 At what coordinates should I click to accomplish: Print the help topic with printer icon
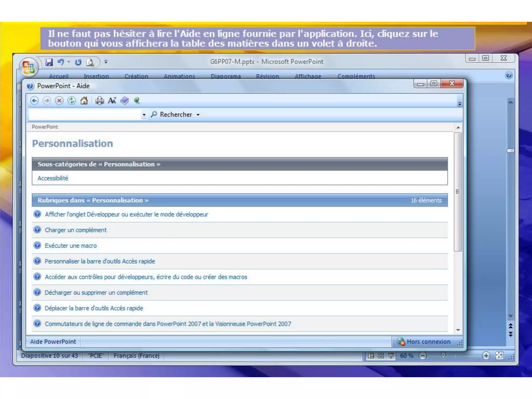(x=99, y=101)
